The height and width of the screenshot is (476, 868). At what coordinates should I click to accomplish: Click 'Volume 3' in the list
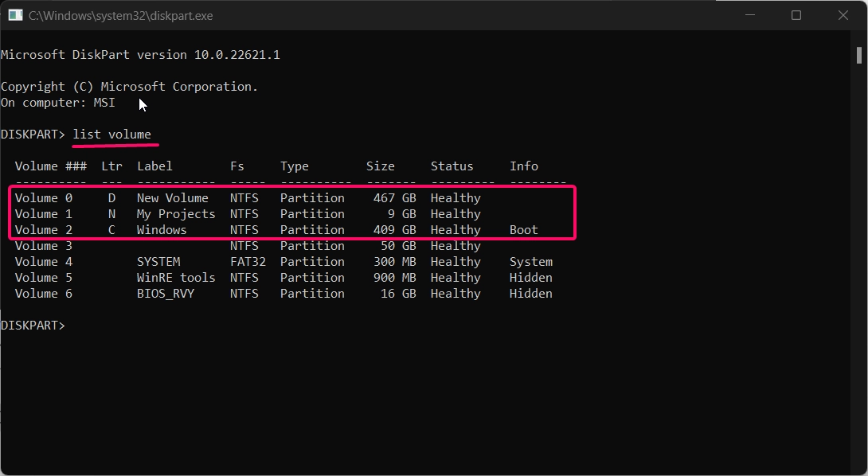point(44,246)
